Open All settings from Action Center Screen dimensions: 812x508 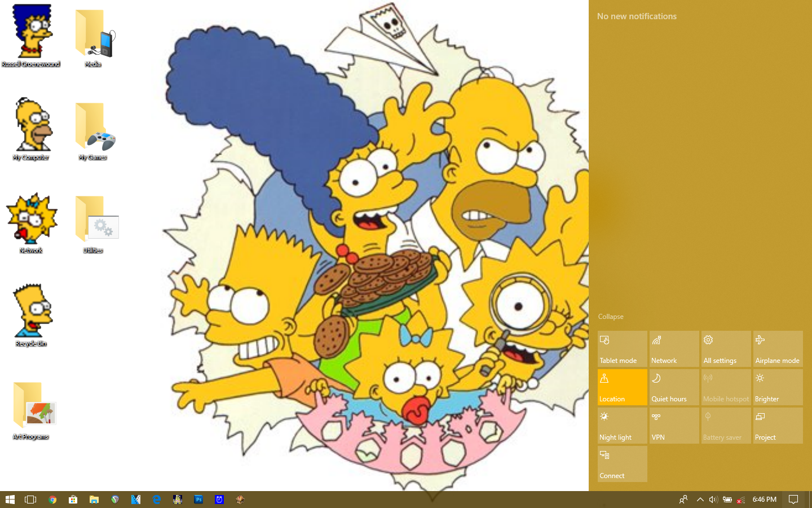726,348
